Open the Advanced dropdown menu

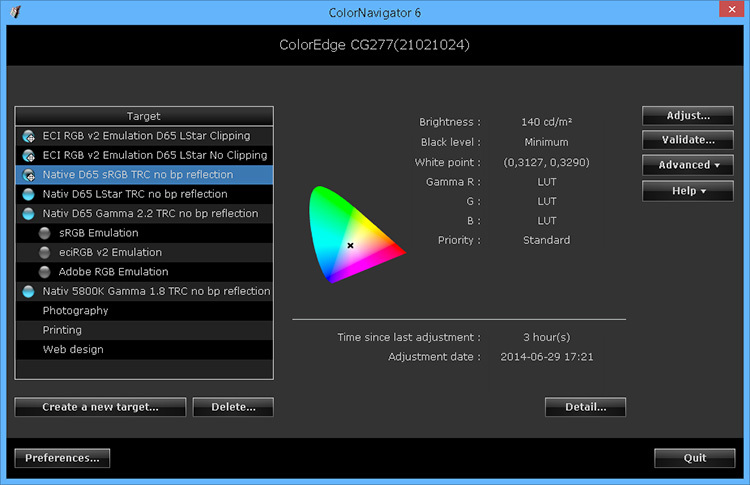(x=688, y=165)
